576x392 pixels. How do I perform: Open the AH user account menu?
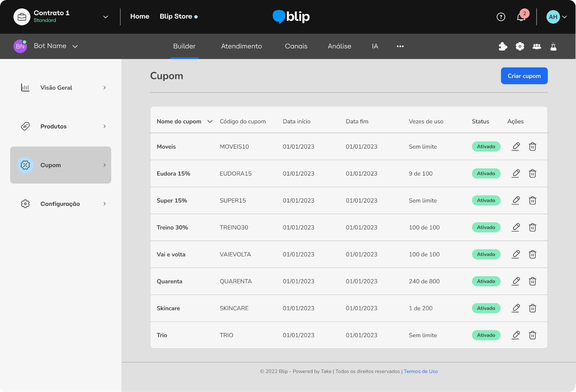[x=557, y=17]
